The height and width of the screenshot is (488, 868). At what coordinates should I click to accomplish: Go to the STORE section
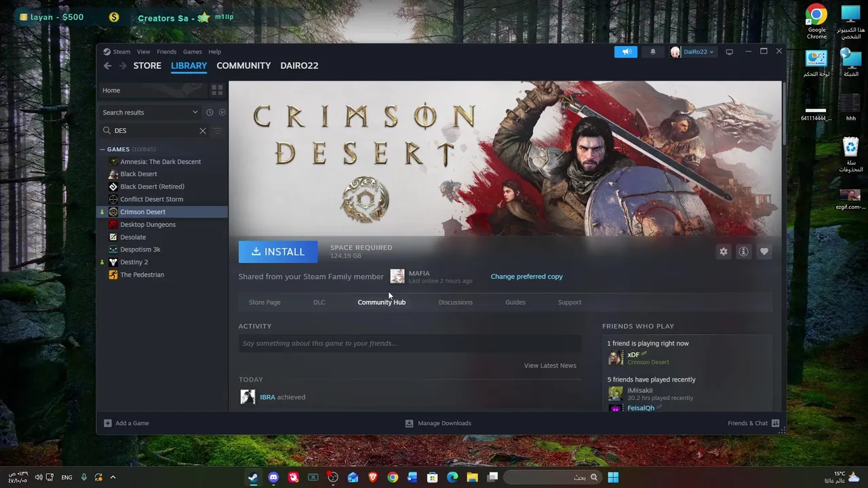point(147,66)
